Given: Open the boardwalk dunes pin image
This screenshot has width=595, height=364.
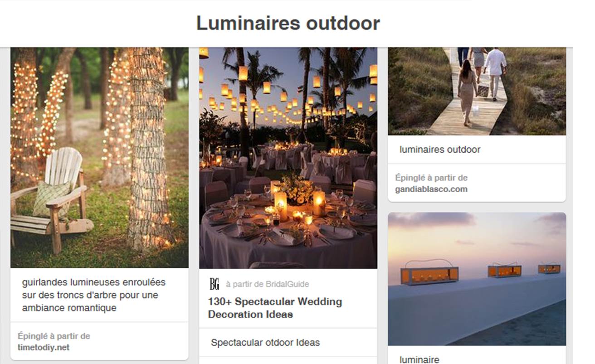Looking at the screenshot, I should 477,91.
